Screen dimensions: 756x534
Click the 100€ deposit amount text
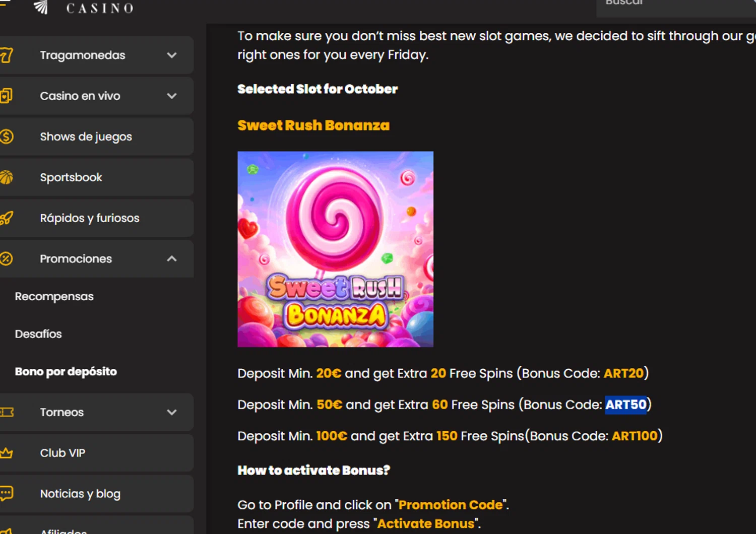coord(332,436)
